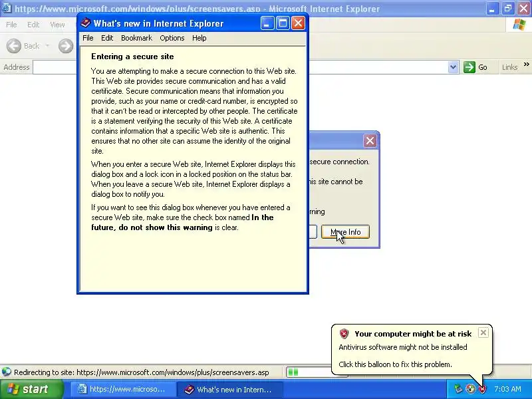Close the security risk balloon notification

(x=483, y=332)
